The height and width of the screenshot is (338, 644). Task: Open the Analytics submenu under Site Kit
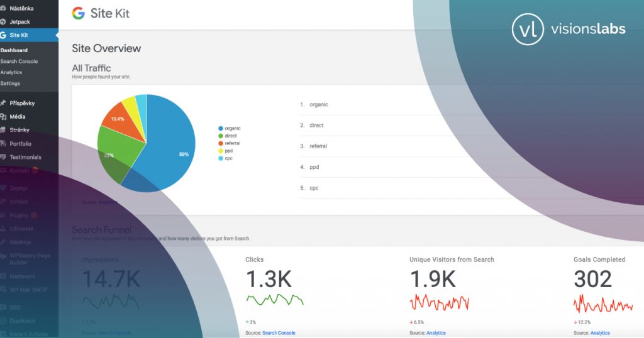point(11,72)
